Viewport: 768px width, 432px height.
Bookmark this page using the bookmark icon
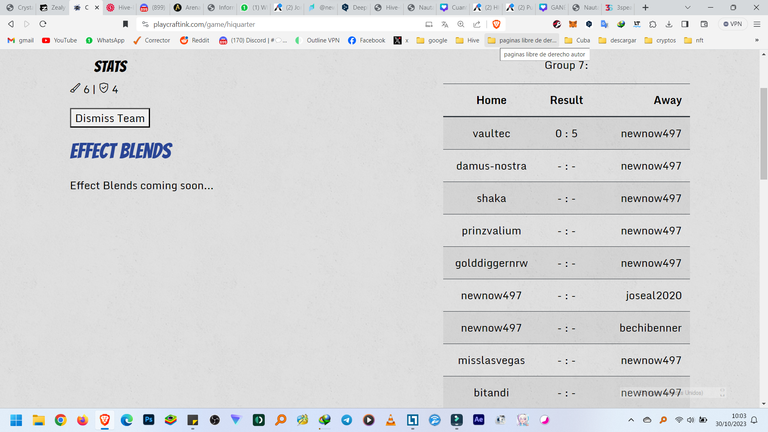pyautogui.click(x=125, y=24)
